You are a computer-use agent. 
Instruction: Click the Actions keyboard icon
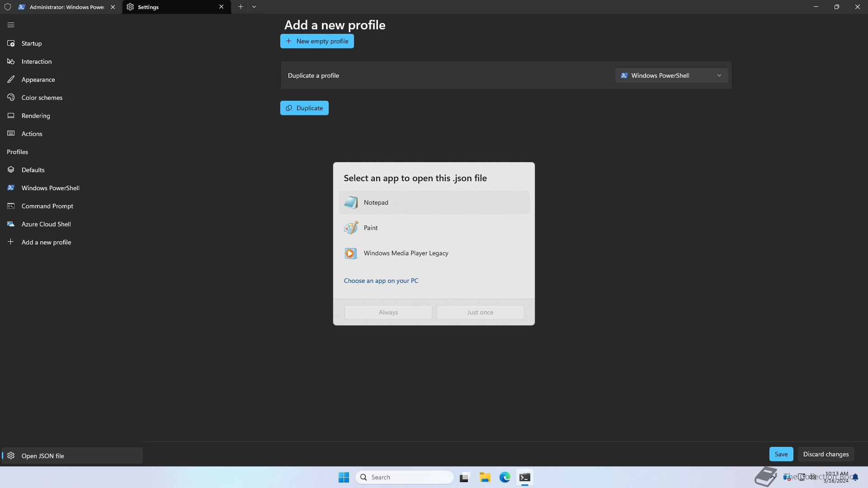[x=11, y=134]
